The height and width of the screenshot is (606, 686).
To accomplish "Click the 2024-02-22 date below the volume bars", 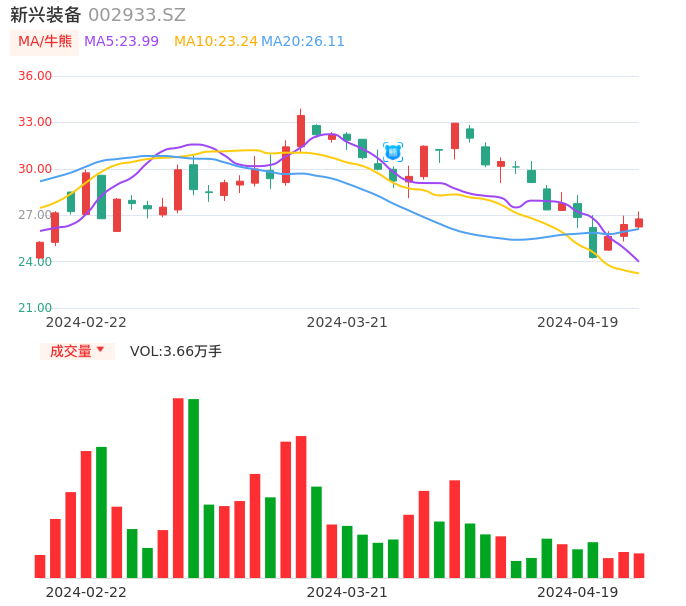I will [x=86, y=592].
